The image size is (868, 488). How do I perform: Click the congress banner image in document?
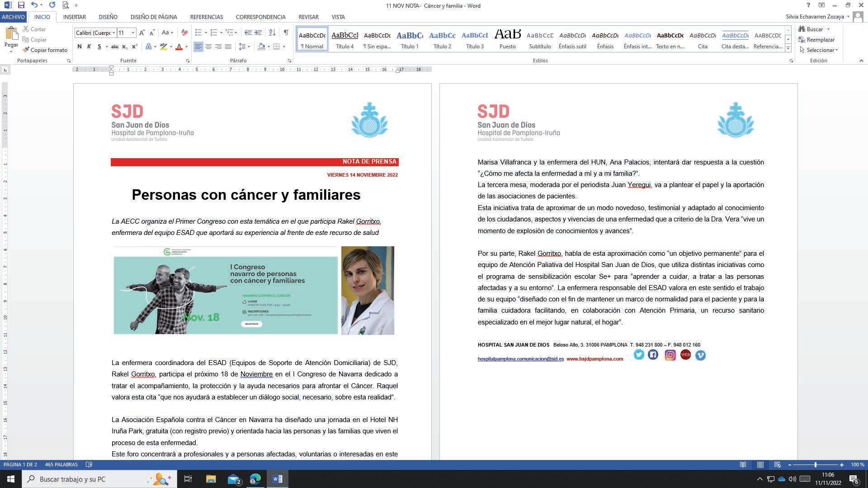coord(226,291)
